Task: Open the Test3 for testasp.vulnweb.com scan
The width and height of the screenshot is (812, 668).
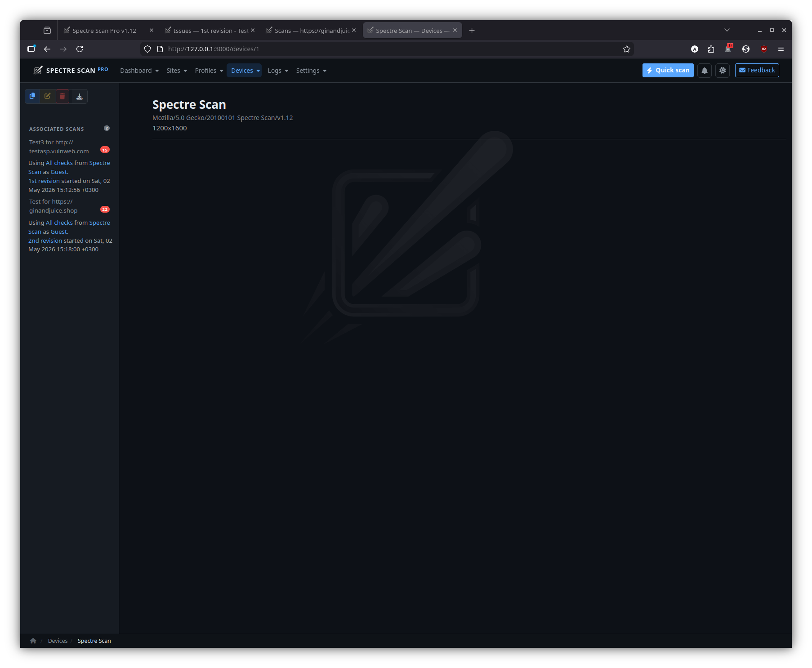Action: pos(59,147)
